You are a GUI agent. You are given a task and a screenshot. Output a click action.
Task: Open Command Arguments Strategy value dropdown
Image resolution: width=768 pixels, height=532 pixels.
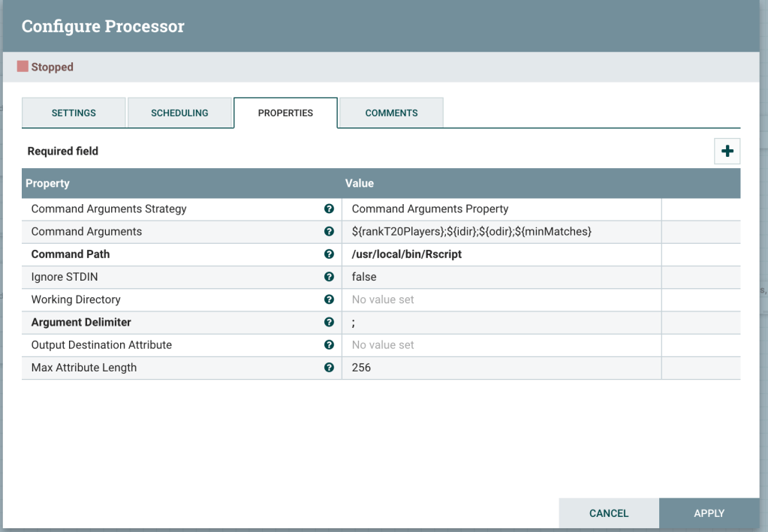(501, 209)
